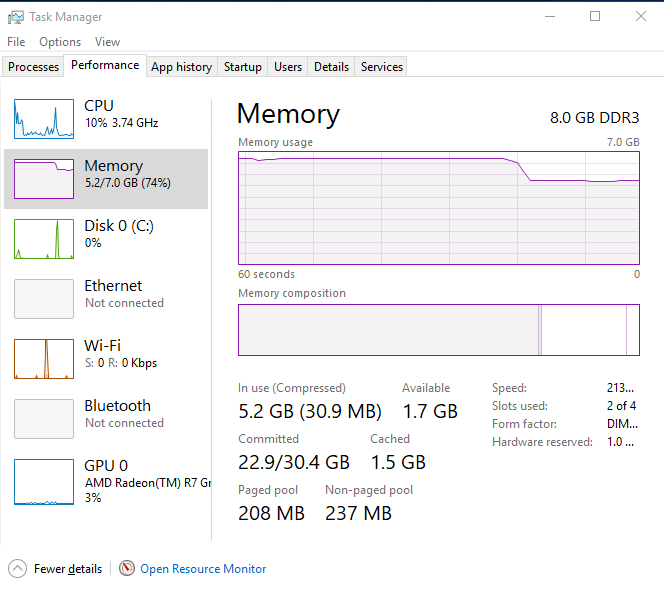
Task: Select the Memory mini graph in sidebar
Action: pos(44,179)
